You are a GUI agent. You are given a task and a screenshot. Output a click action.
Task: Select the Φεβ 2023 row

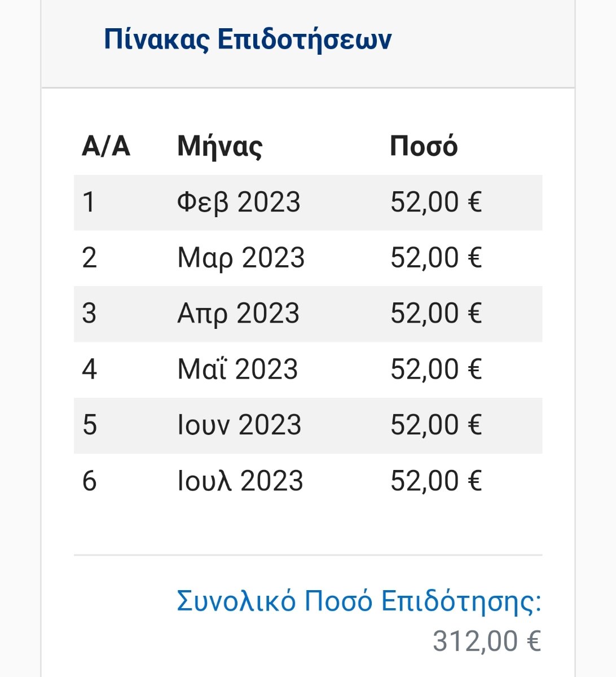coord(308,203)
